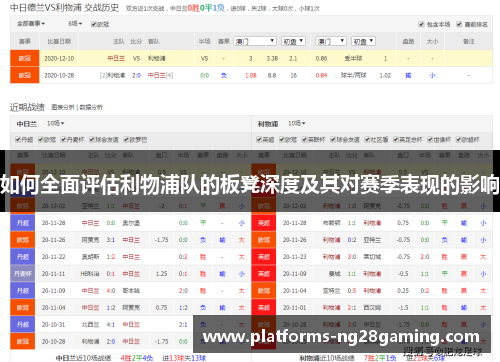Click 4:0 score on 20-11-09 中日兰 row
This screenshot has width=500, height=362.
[111, 291]
